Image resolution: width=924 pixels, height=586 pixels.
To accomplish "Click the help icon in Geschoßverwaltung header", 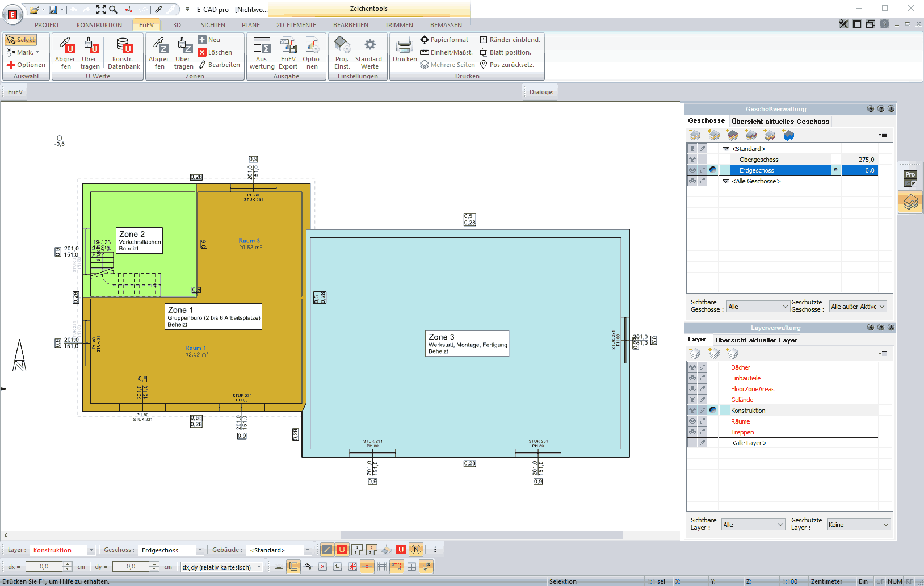I will 881,109.
